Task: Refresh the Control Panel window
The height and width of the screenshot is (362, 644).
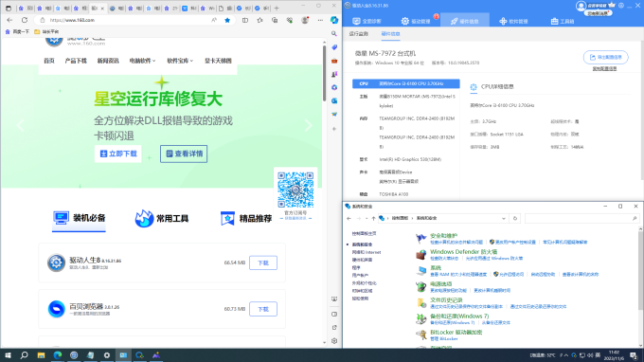Action: pyautogui.click(x=515, y=218)
